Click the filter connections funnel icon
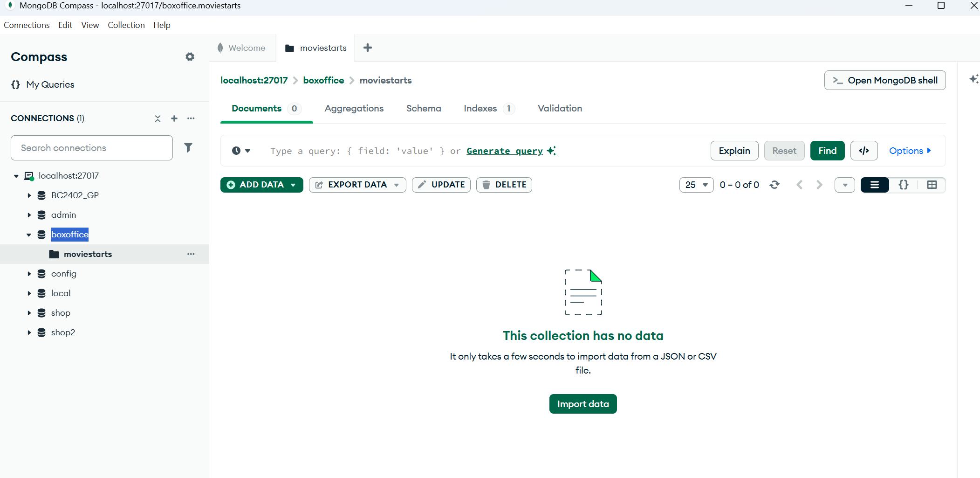Screen dimensions: 980x478 [188, 148]
